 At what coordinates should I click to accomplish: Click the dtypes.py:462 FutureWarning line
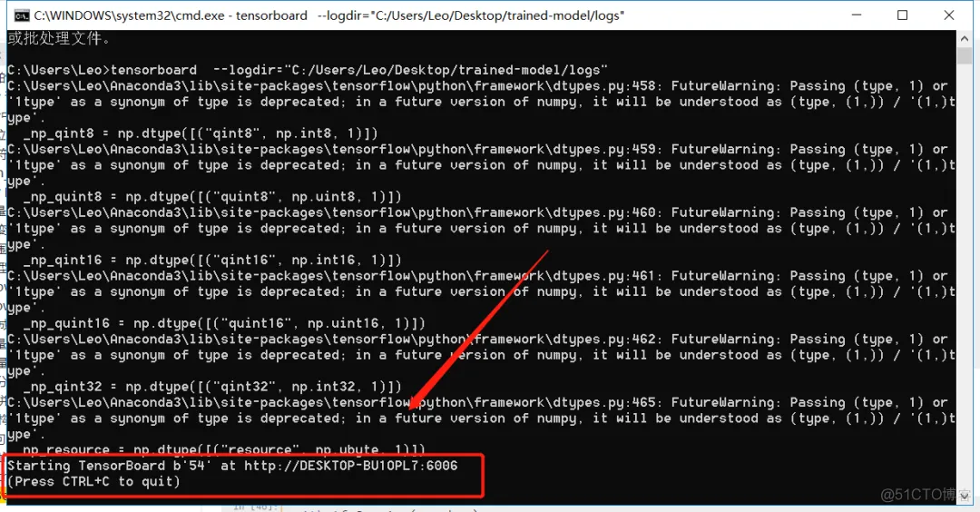coord(478,340)
